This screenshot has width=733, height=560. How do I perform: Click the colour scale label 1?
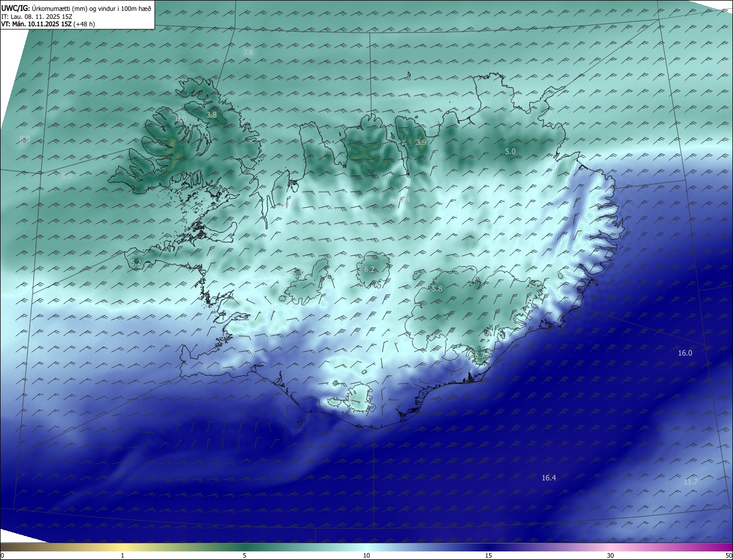coord(123,555)
